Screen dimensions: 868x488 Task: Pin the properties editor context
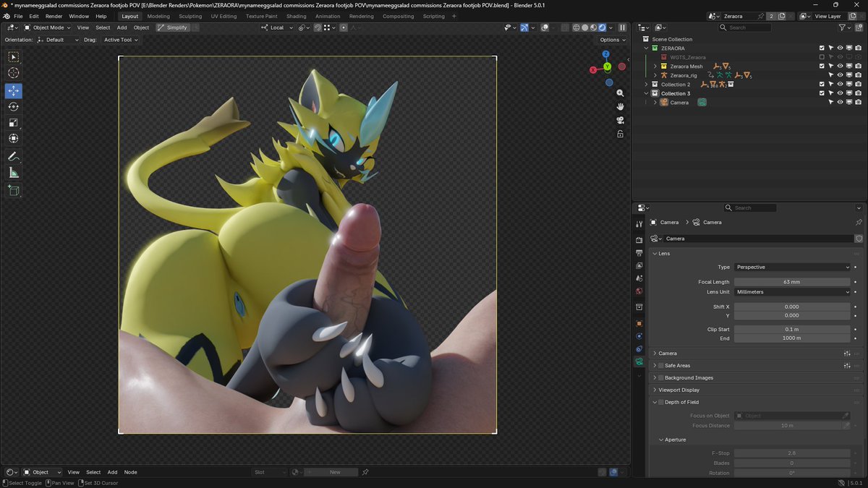(859, 223)
